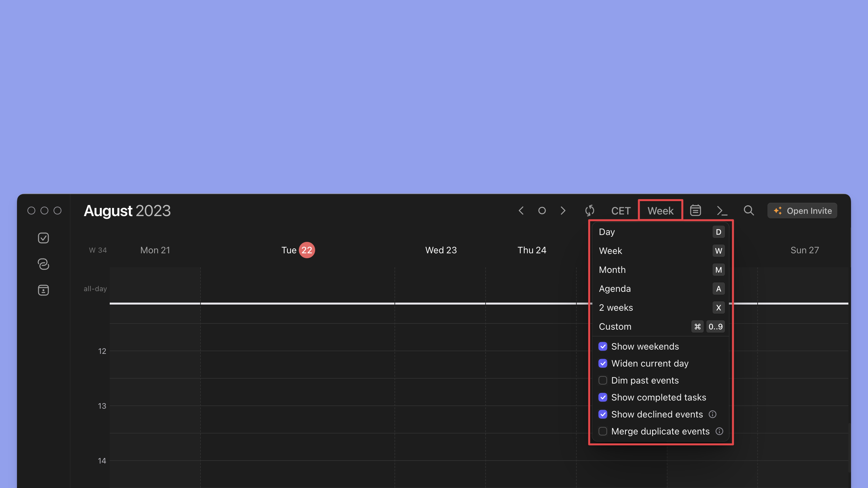This screenshot has width=868, height=488.
Task: Select Wed 23 day header
Action: tap(441, 250)
